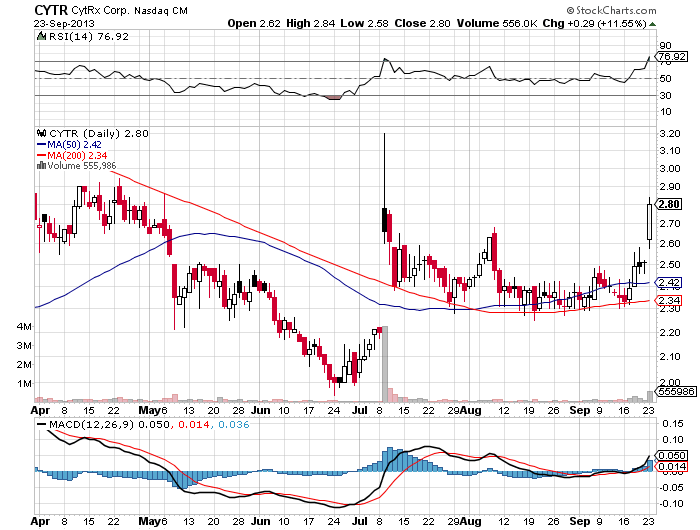Click the 23-Sep-2013 date label
This screenshot has width=700, height=530.
[x=64, y=24]
